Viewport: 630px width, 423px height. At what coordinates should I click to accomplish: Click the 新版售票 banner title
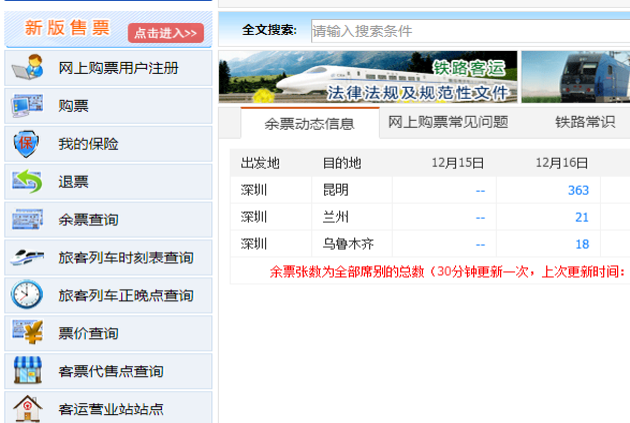pyautogui.click(x=67, y=28)
